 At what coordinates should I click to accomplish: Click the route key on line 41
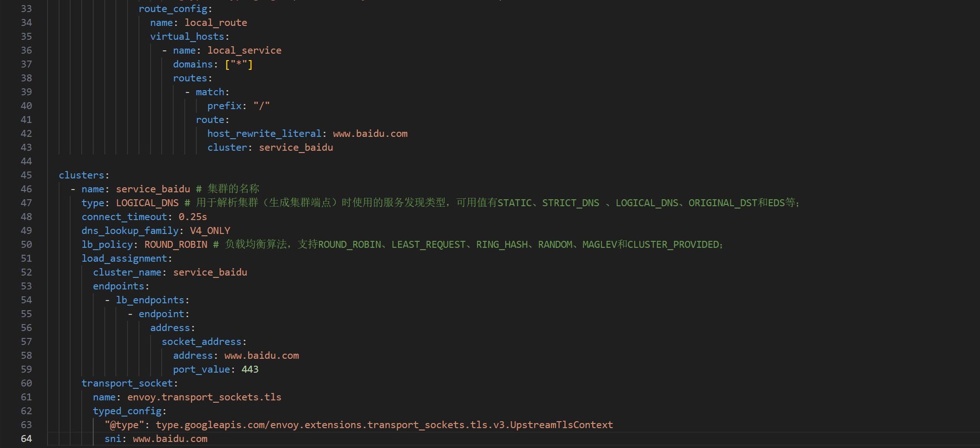(210, 120)
